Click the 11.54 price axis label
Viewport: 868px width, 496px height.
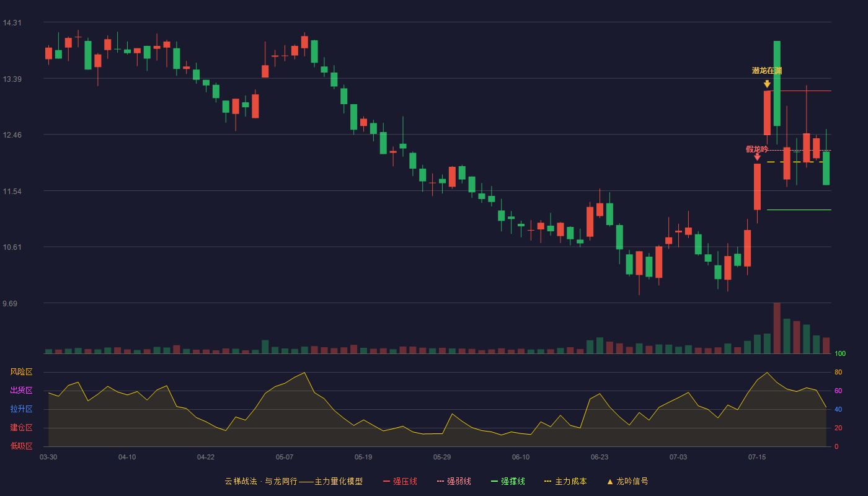(12, 192)
